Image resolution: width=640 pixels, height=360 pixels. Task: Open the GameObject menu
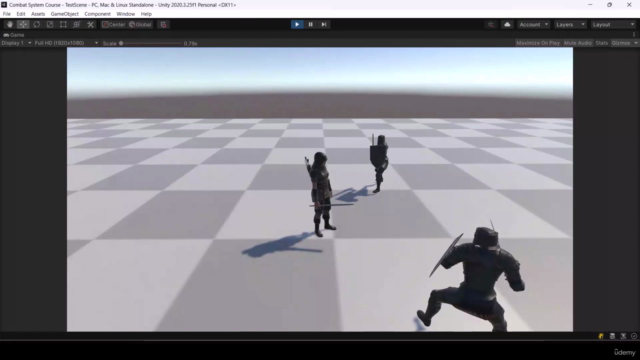pyautogui.click(x=64, y=14)
